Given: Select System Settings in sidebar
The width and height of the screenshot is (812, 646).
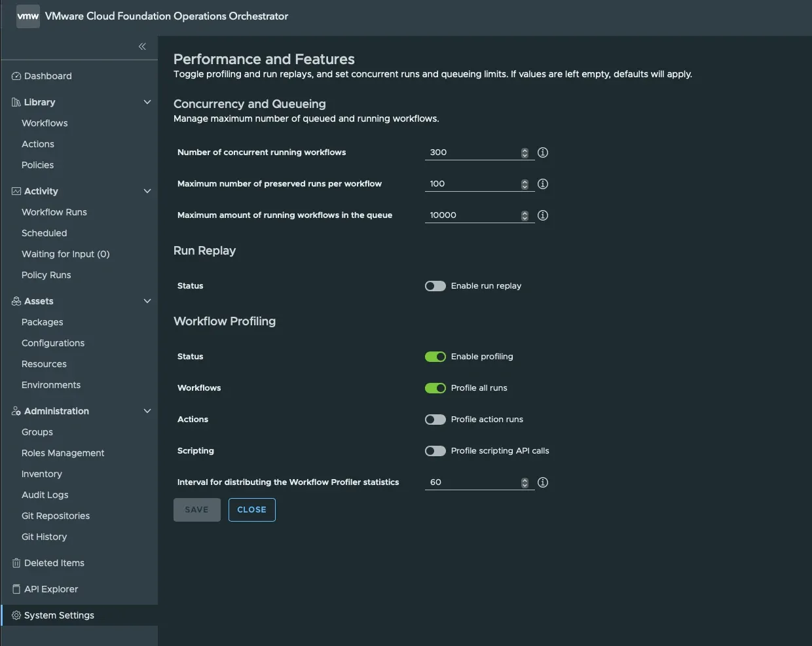Looking at the screenshot, I should tap(79, 615).
